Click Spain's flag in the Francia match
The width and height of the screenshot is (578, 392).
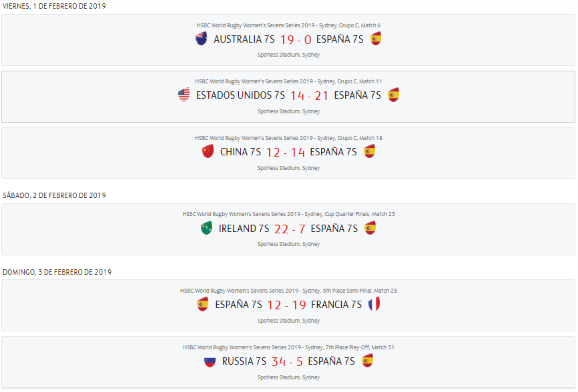pyautogui.click(x=203, y=305)
